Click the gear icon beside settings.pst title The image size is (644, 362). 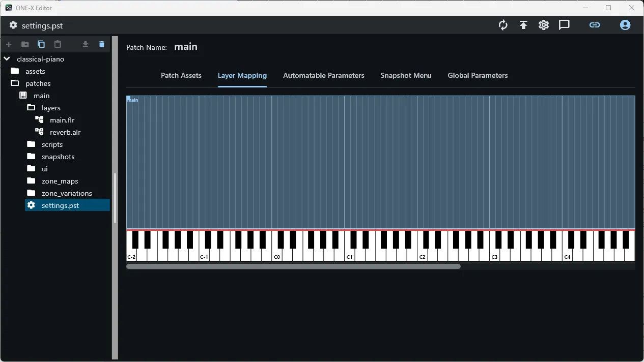(13, 25)
